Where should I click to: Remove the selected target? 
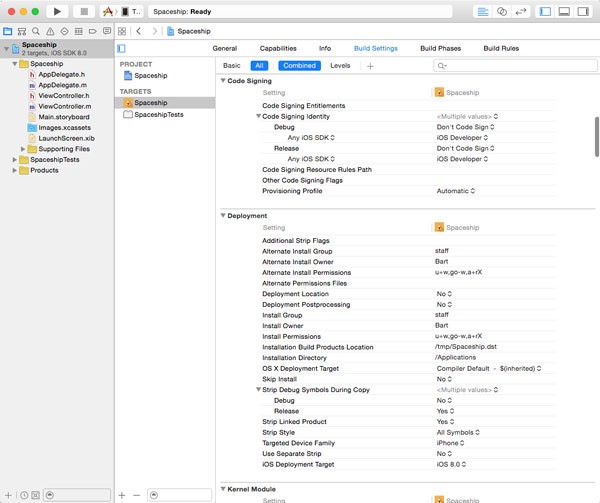click(x=137, y=495)
